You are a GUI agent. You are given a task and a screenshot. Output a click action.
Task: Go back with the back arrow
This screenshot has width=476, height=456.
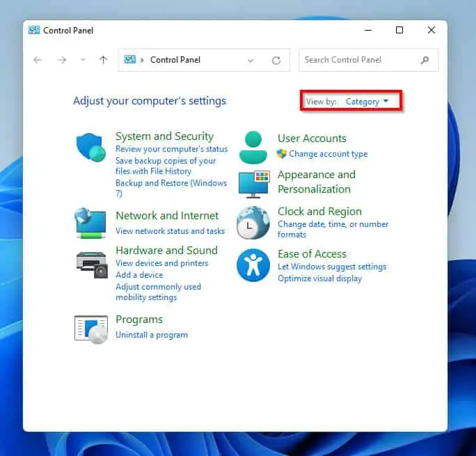click(38, 60)
